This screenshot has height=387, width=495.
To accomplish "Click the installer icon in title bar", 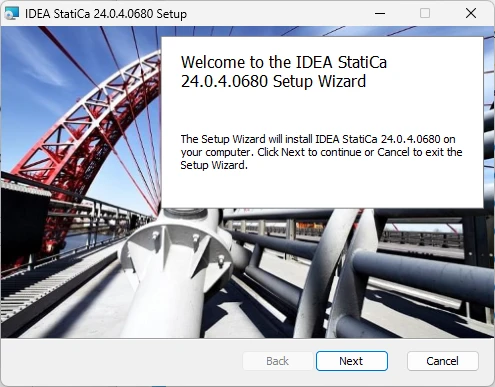I will click(x=12, y=14).
